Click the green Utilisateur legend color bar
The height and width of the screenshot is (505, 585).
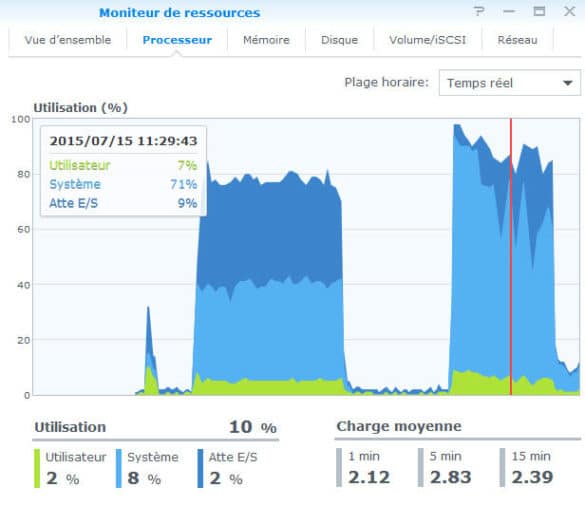pyautogui.click(x=37, y=468)
